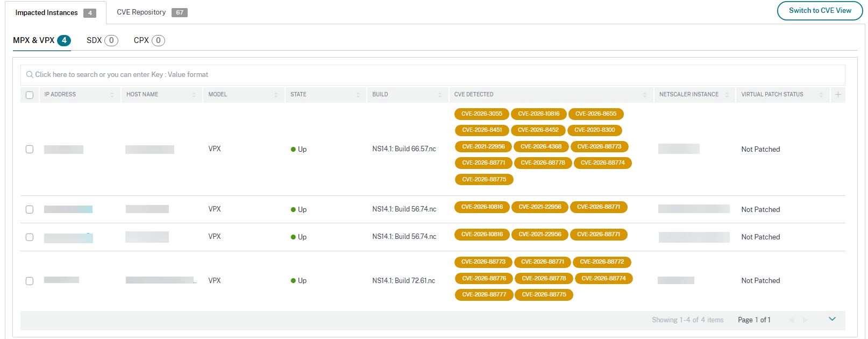
Task: Click the NS14.1: Build 72.61.nc cell
Action: click(403, 281)
